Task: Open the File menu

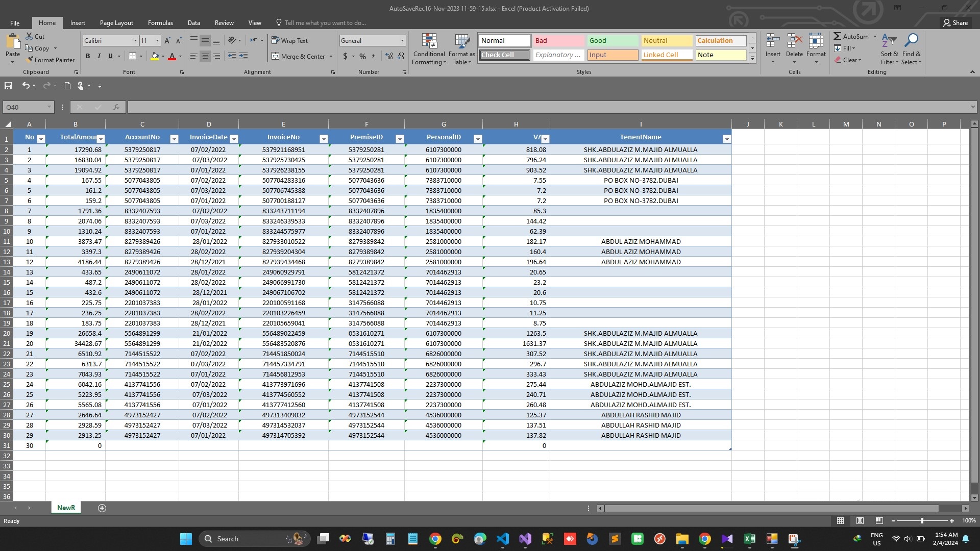Action: point(15,23)
